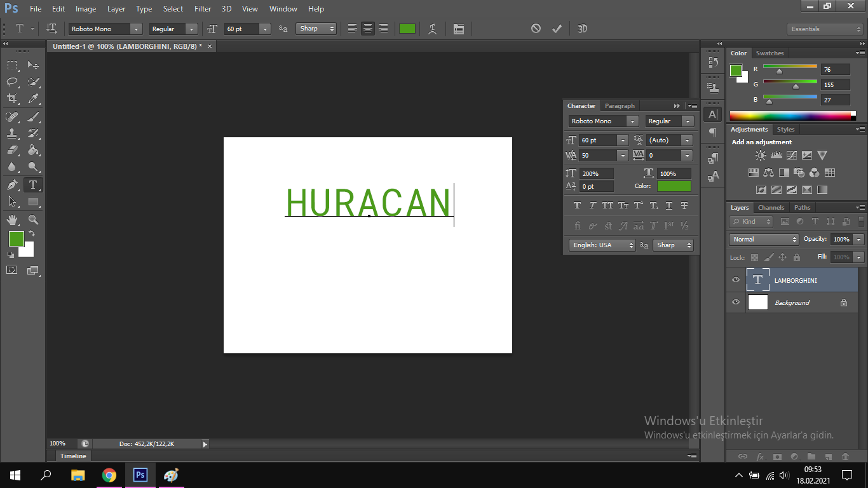Click the Brightness/Contrast adjustment icon

[761, 155]
